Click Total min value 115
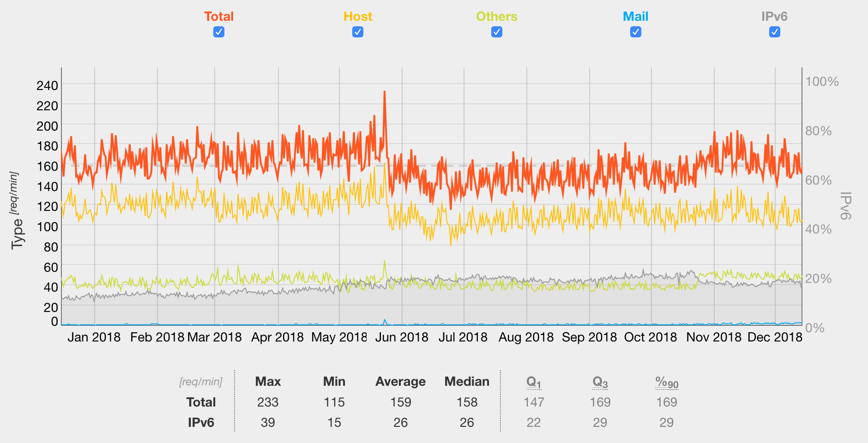Image resolution: width=868 pixels, height=443 pixels. point(334,402)
